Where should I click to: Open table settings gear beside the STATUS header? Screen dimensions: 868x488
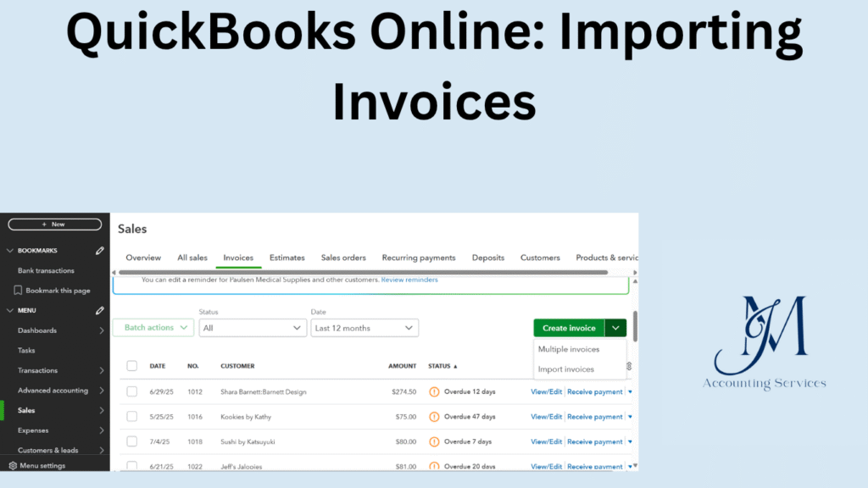pos(629,366)
